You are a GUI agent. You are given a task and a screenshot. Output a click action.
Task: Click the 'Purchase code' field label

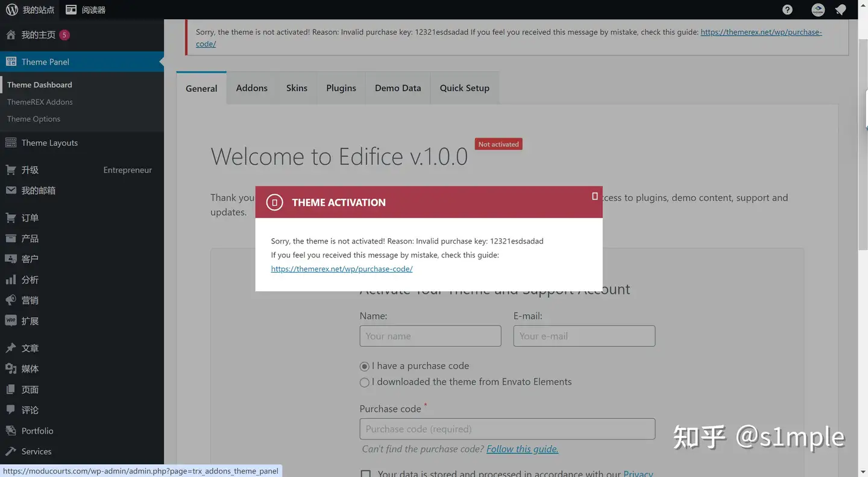(391, 409)
